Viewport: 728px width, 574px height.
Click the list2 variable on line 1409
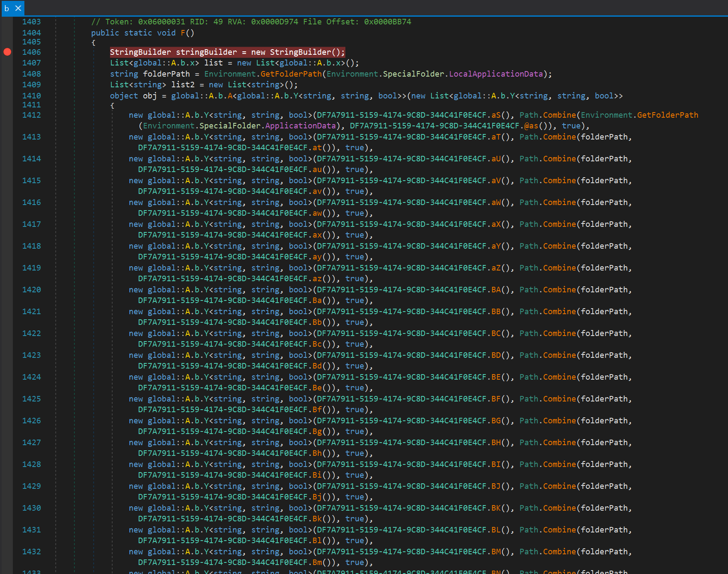coord(183,85)
